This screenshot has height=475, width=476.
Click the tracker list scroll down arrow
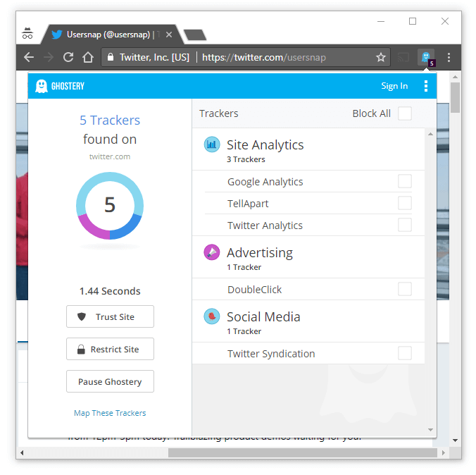click(430, 430)
